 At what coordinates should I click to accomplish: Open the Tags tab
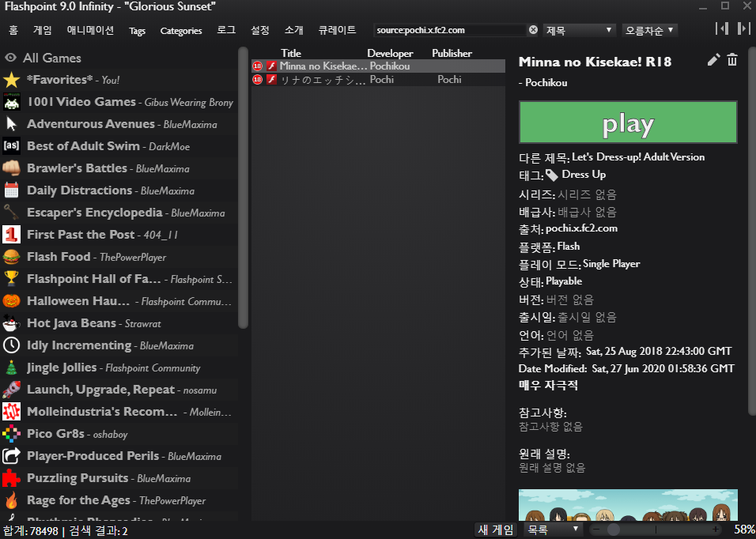click(137, 31)
